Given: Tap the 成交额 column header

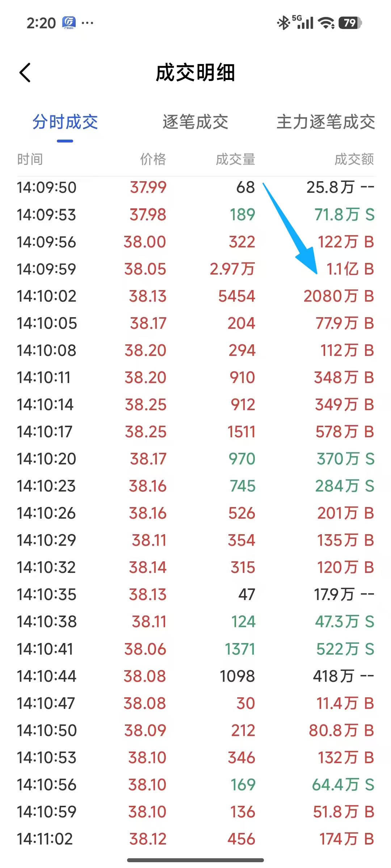Looking at the screenshot, I should point(354,159).
